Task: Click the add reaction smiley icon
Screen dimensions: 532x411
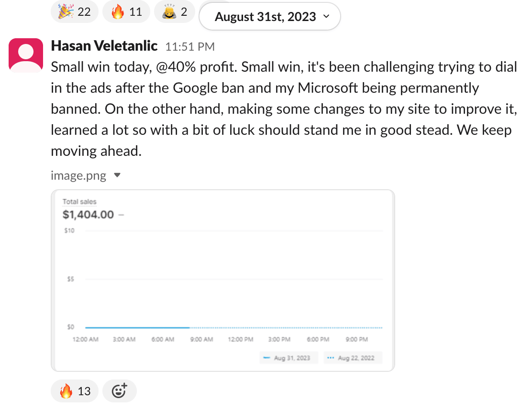Action: [119, 391]
